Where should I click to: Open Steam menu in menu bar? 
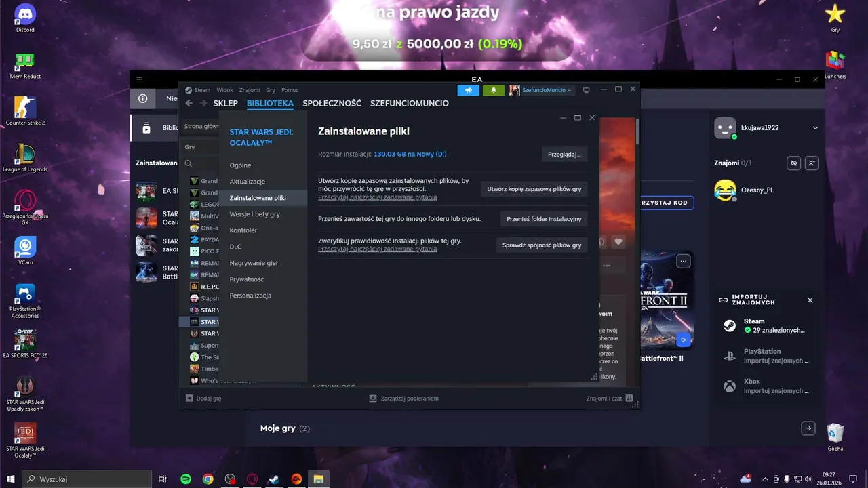click(202, 90)
